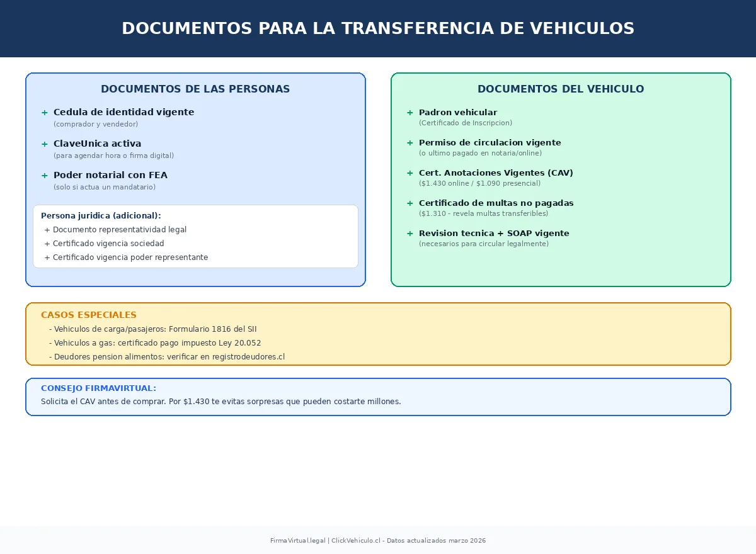This screenshot has width=756, height=554.
Task: Expand the Poder notarial con FEA item
Action: 44,176
